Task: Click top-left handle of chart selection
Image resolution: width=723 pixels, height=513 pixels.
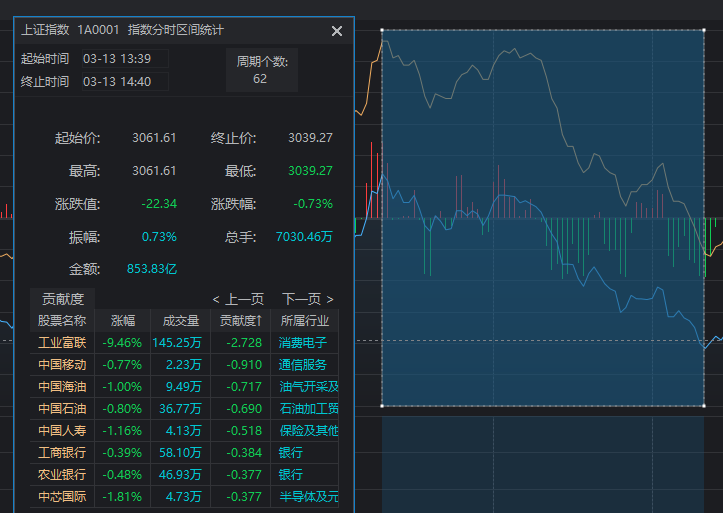Action: point(382,30)
